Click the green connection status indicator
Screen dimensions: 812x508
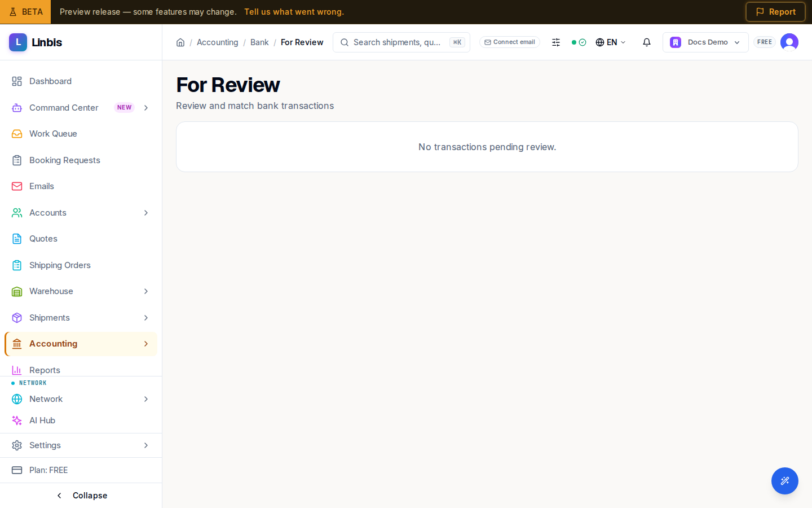(x=579, y=42)
